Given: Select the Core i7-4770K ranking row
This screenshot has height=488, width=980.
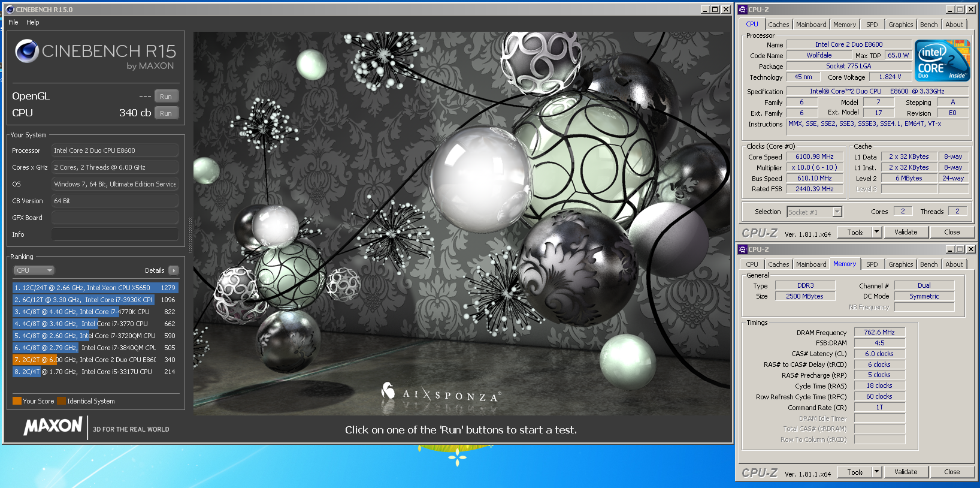Looking at the screenshot, I should click(x=95, y=312).
